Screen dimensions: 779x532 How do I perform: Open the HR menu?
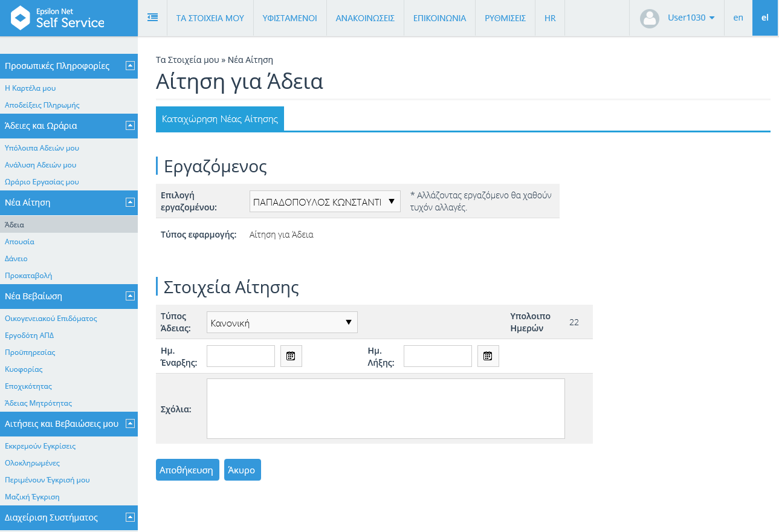(x=550, y=18)
